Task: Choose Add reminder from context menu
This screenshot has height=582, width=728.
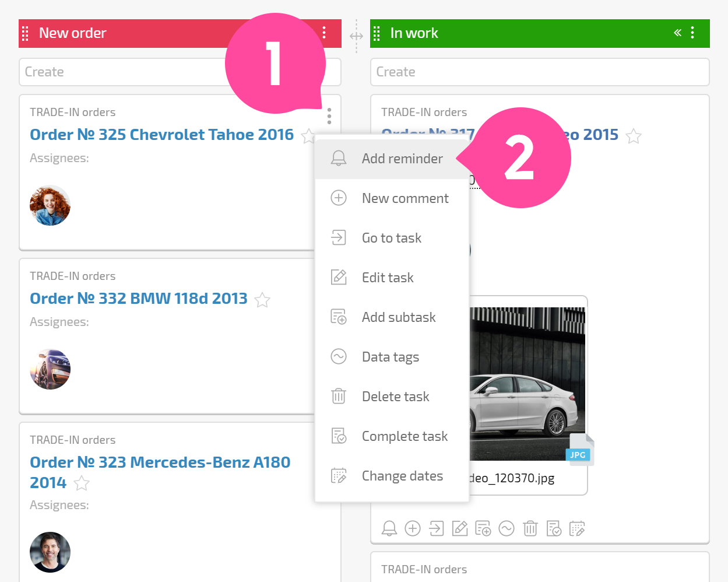Action: click(392, 159)
